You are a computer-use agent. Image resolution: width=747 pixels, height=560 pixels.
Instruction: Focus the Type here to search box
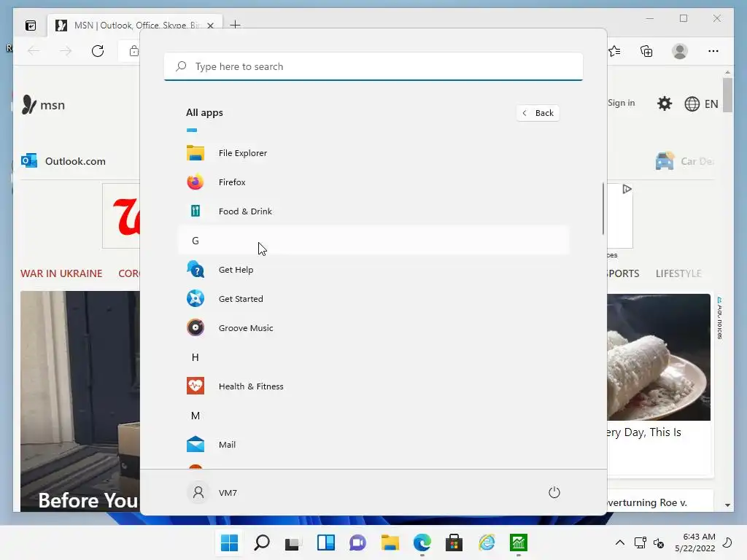(373, 66)
